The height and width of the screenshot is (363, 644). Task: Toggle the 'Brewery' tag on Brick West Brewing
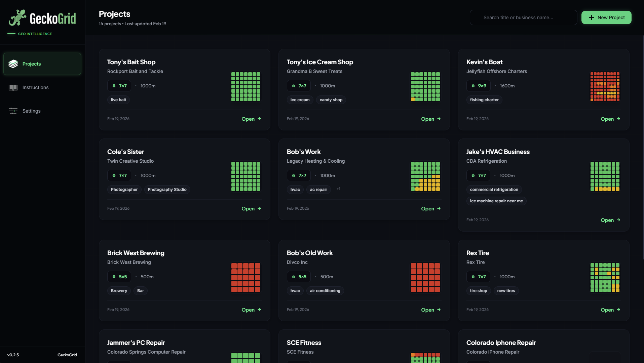tap(119, 291)
